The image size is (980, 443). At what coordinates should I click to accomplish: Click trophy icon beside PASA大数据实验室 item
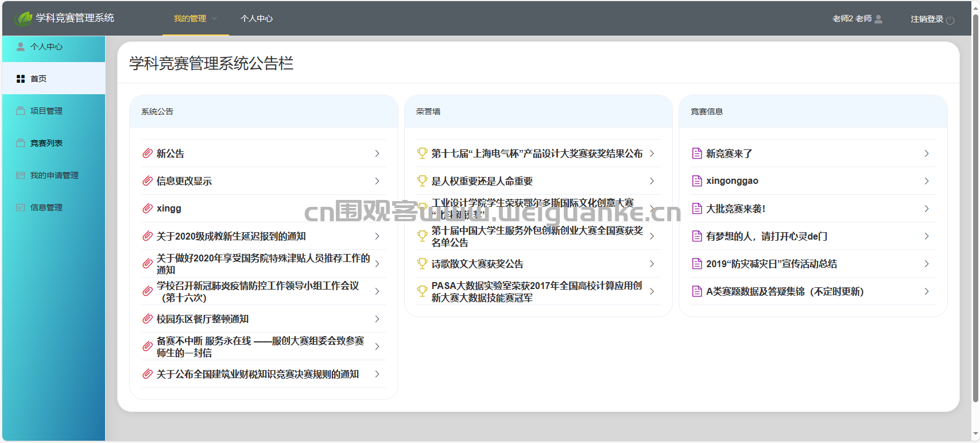422,291
